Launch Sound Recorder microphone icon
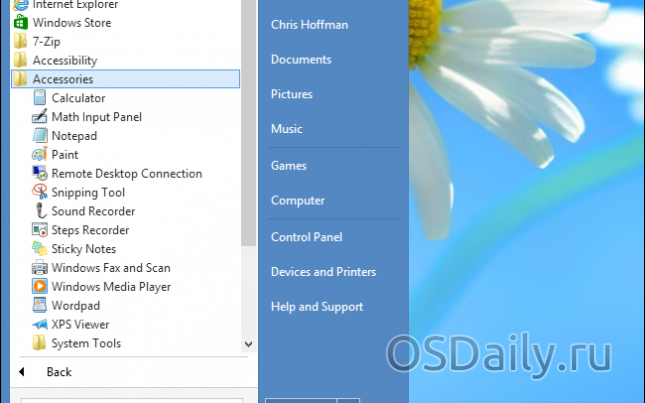Screen dimensions: 645x403 pos(40,211)
